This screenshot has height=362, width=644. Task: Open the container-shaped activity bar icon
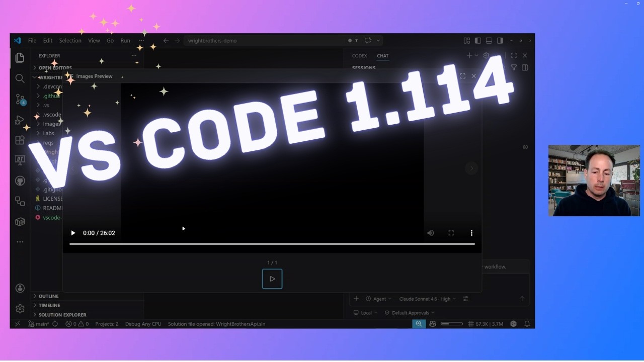(20, 222)
